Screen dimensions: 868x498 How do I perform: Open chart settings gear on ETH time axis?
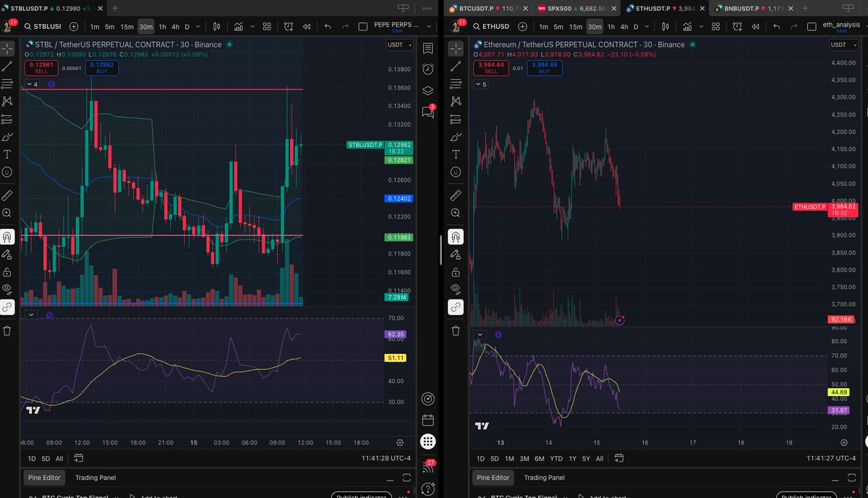(843, 442)
